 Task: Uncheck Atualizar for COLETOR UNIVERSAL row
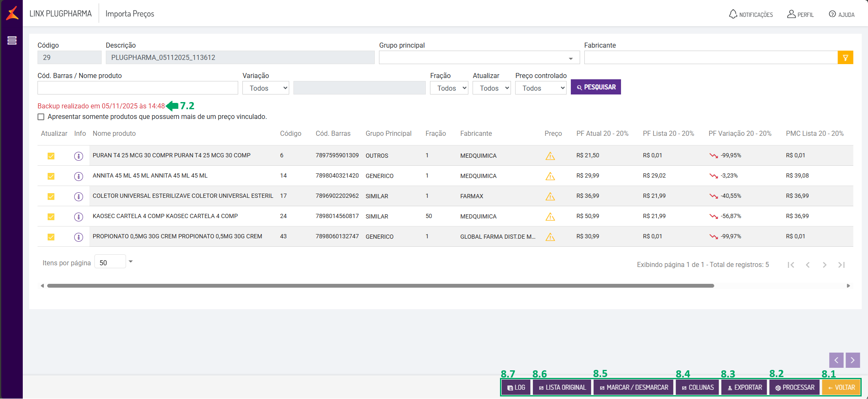pos(51,197)
